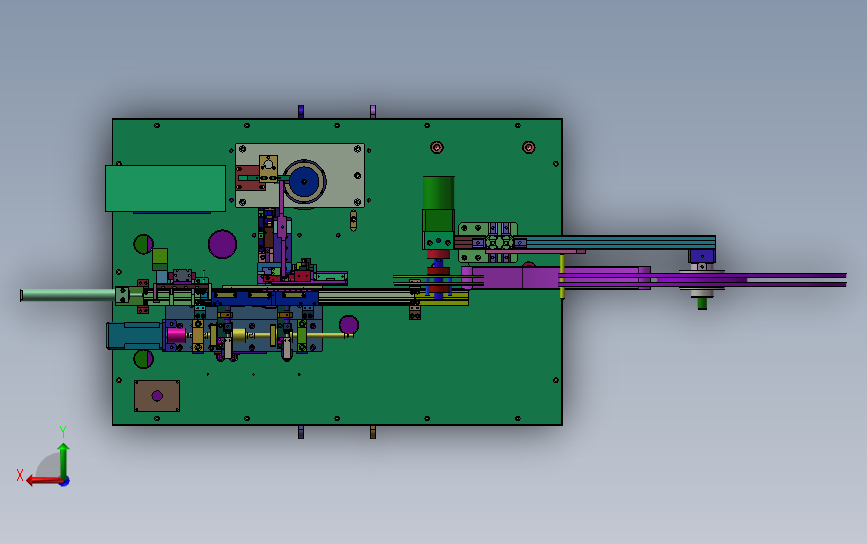Select the brown square plate with purple hole
Viewport: 867px width, 544px height.
(157, 396)
